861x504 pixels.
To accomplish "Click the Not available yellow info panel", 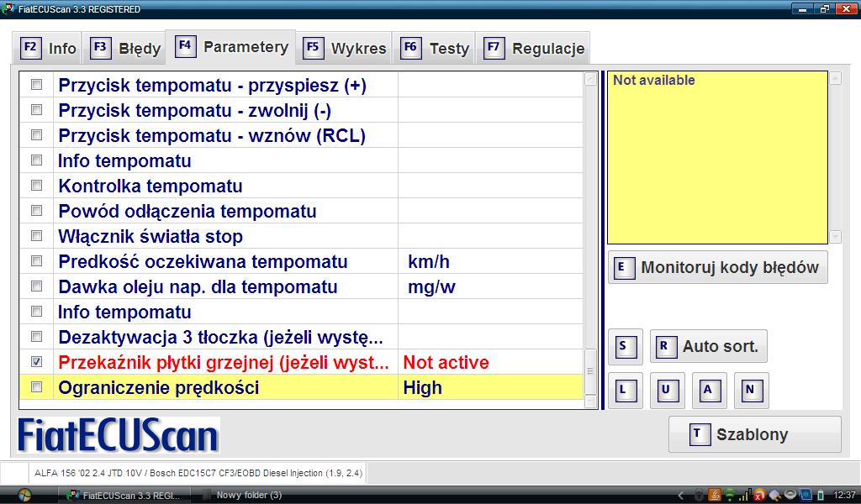I will [x=717, y=157].
